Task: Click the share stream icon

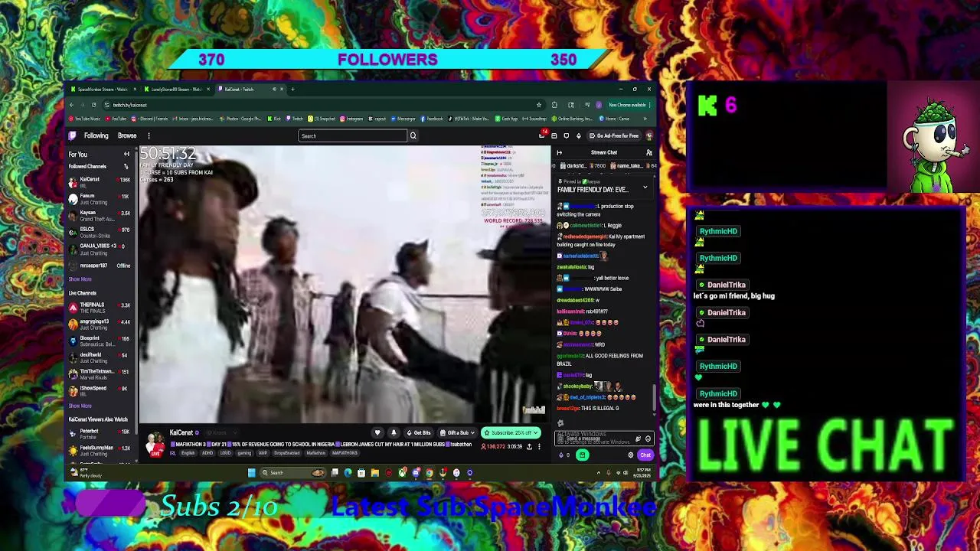Action: (x=529, y=446)
